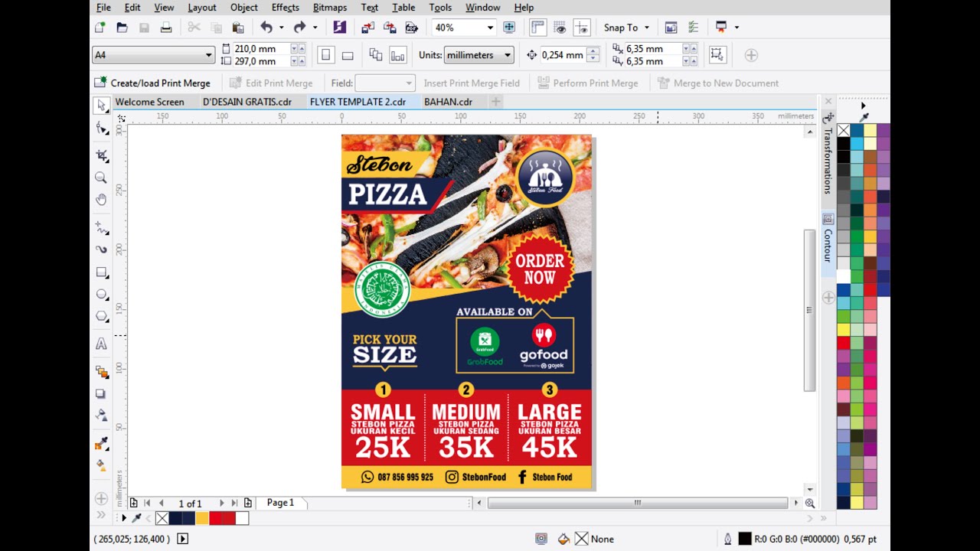Select the Zoom magnifier tool in toolbox
980x551 pixels.
[101, 178]
